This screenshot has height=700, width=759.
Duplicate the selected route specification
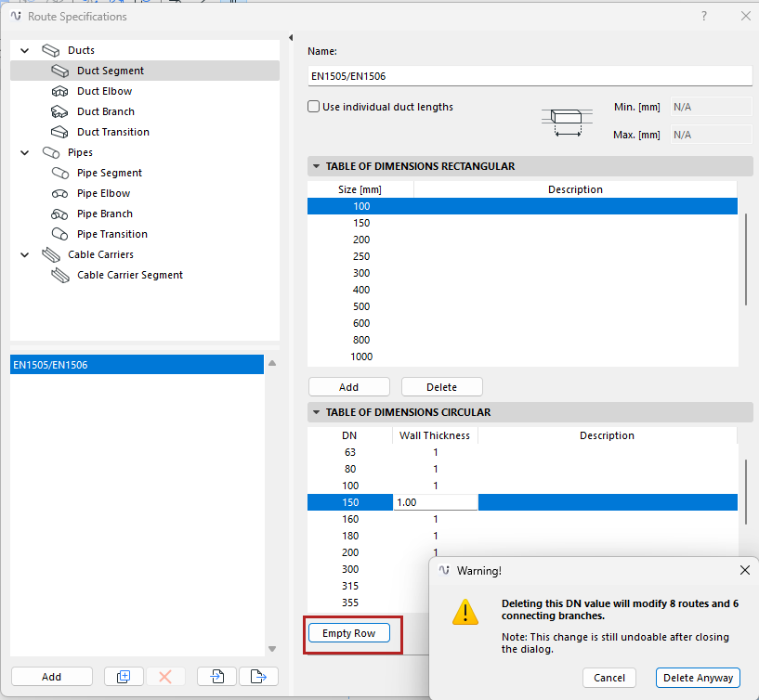point(124,676)
